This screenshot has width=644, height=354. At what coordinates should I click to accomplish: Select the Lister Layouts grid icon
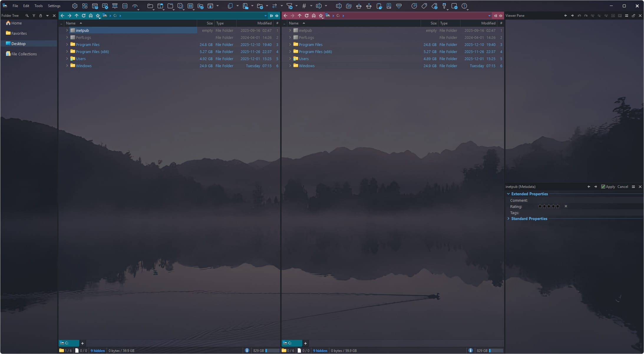[x=85, y=6]
